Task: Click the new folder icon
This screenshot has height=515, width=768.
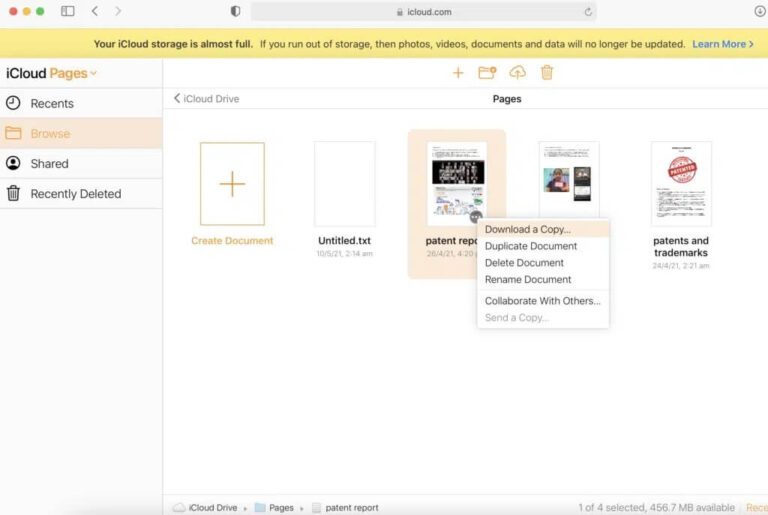Action: pos(487,73)
